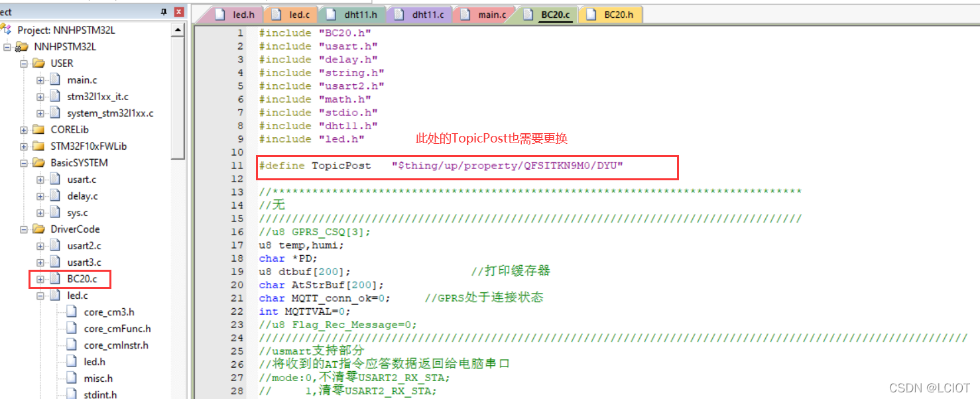Select led.c in the project tree

pos(78,296)
